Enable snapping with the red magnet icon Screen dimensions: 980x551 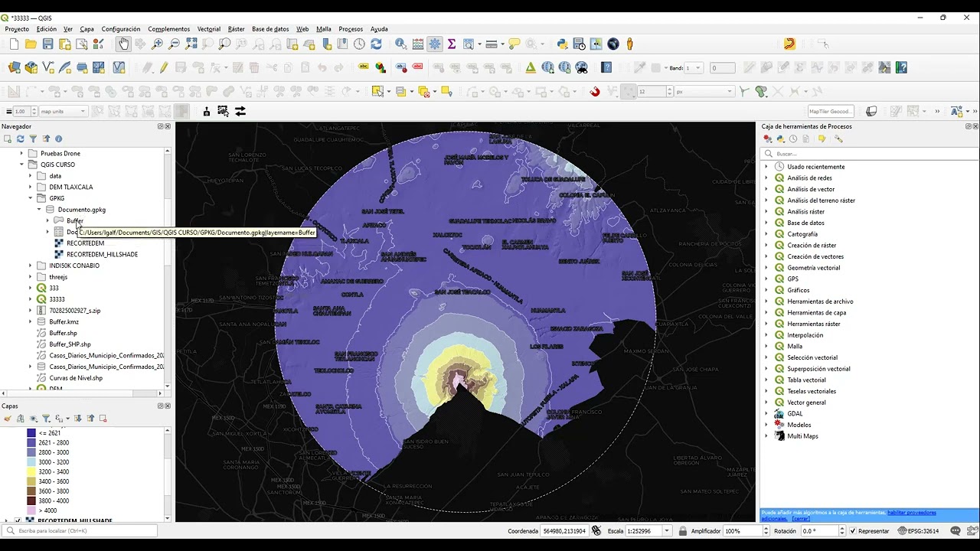595,92
